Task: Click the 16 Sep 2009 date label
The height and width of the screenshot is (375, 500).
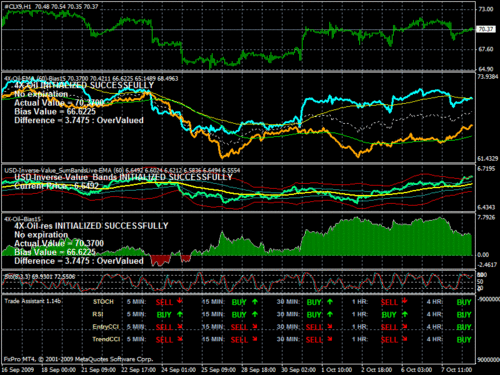Action: [x=18, y=370]
